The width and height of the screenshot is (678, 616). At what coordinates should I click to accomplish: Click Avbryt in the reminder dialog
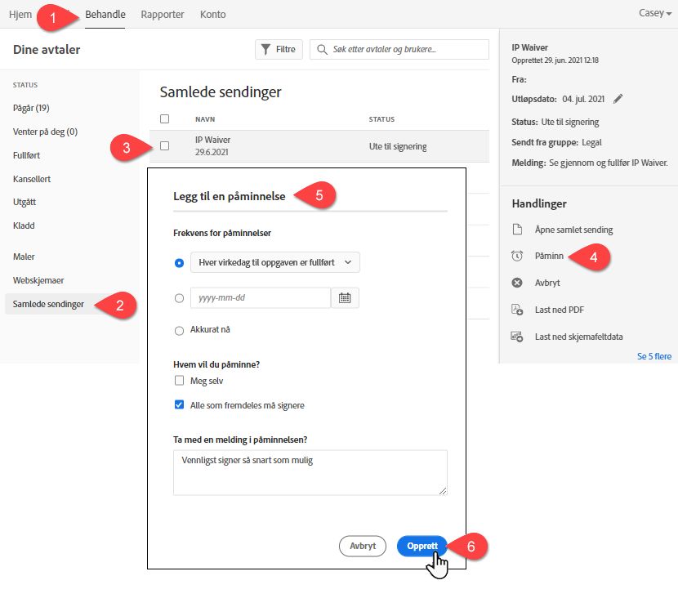pyautogui.click(x=363, y=546)
